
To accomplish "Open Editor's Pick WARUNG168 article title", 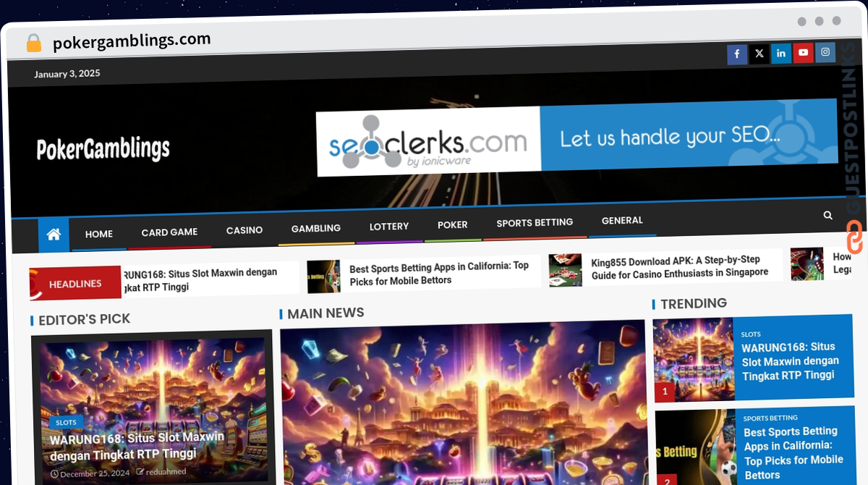I will [x=137, y=446].
